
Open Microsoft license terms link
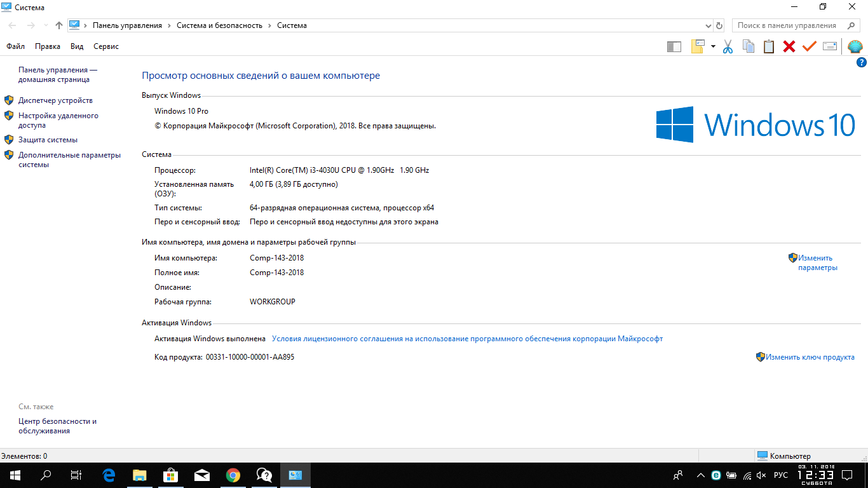pyautogui.click(x=467, y=339)
